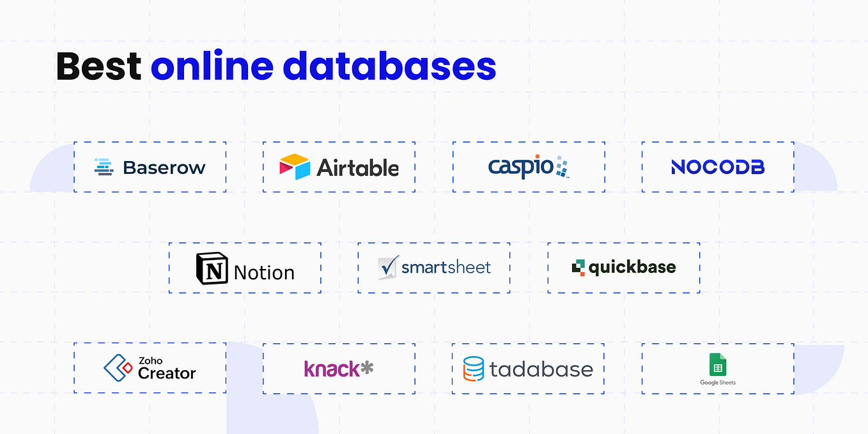The height and width of the screenshot is (434, 868).
Task: Click the Caspio pixel-grid logo mark
Action: [x=561, y=166]
